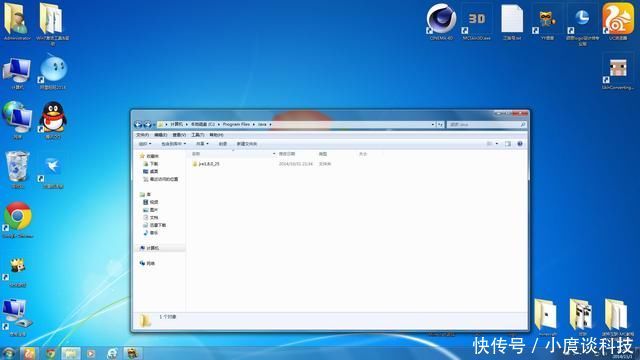Select 下载 under favorites in the navigation pane
The image size is (640, 360).
[151, 164]
